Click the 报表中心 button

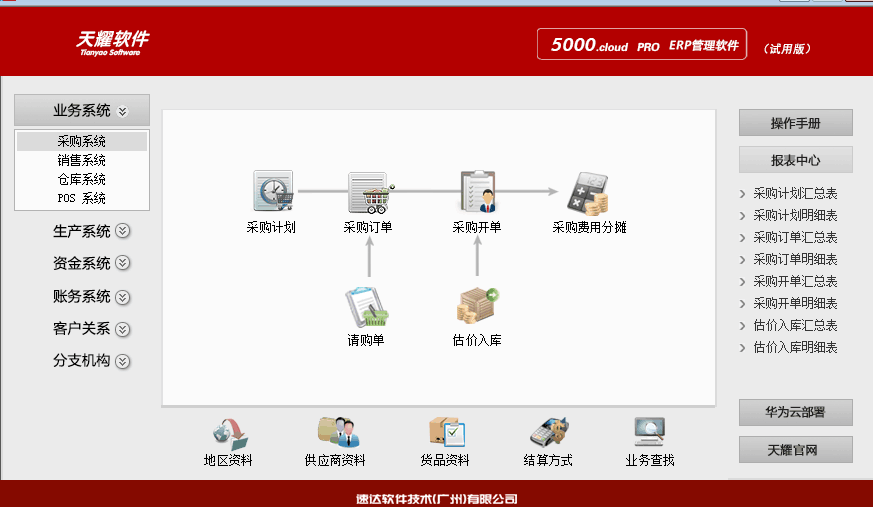[x=796, y=160]
